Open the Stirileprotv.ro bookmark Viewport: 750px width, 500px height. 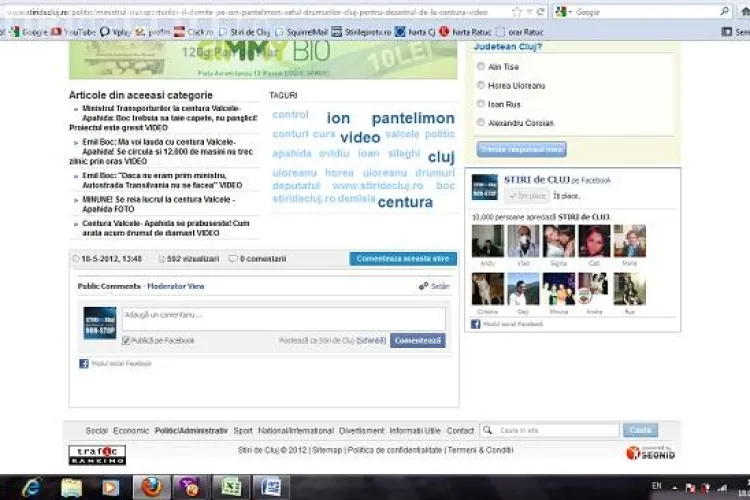coord(361,32)
